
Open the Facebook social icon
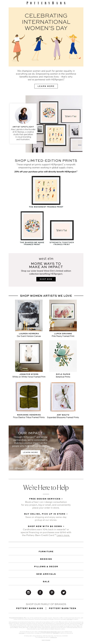pos(40,592)
